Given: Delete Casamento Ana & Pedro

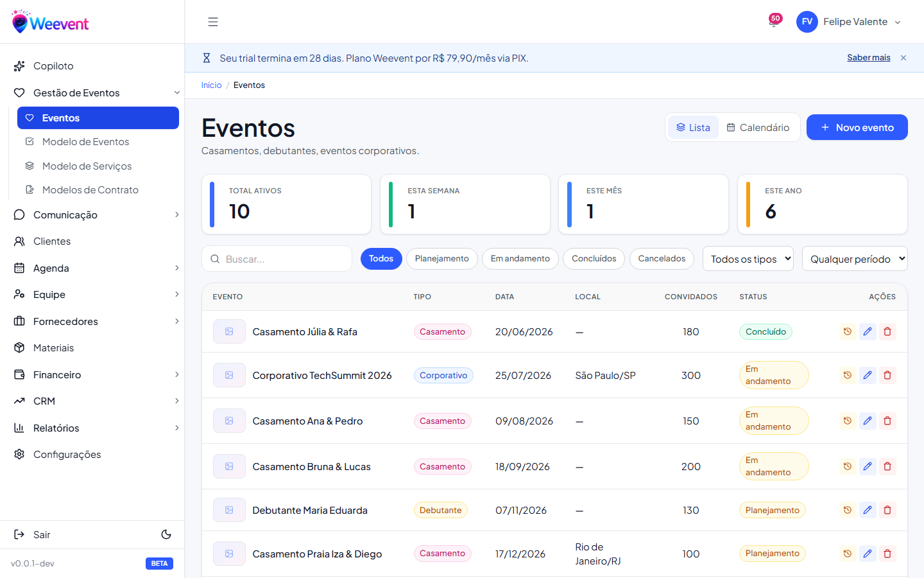Looking at the screenshot, I should tap(887, 421).
